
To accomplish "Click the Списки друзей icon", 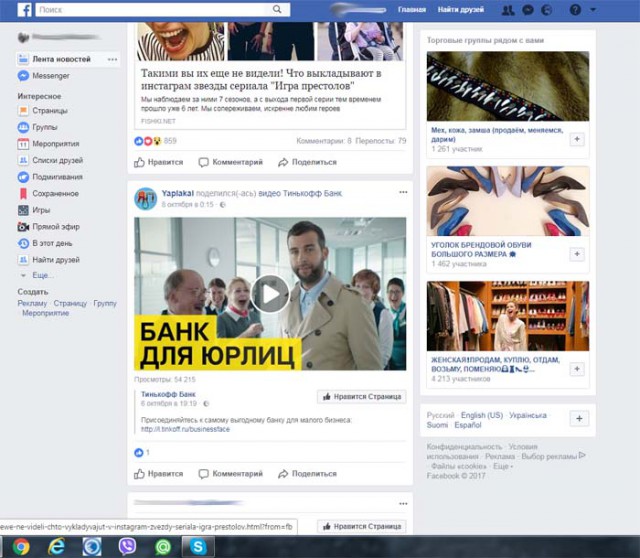I will (x=23, y=160).
